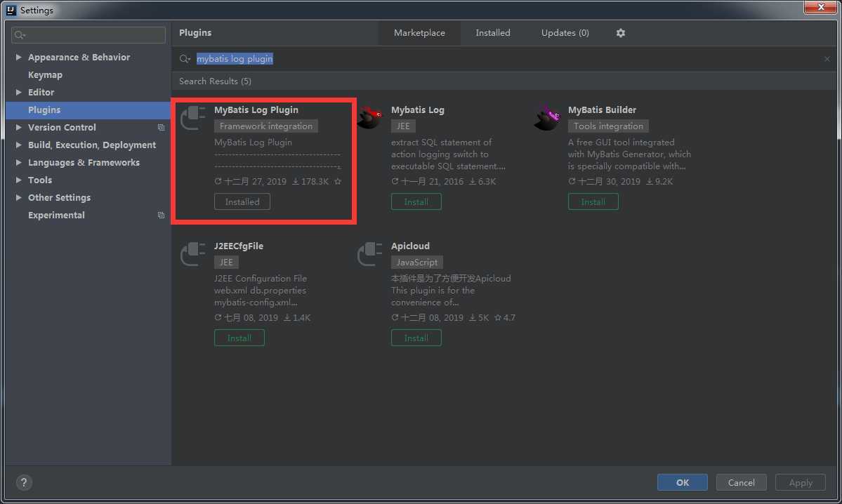Click the MyBatis Builder bird icon
This screenshot has width=842, height=504.
[x=546, y=117]
